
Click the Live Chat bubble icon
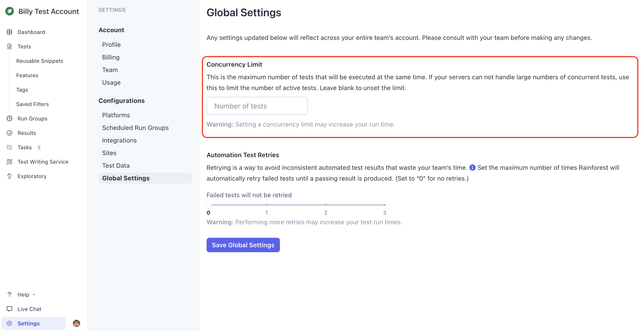click(9, 309)
